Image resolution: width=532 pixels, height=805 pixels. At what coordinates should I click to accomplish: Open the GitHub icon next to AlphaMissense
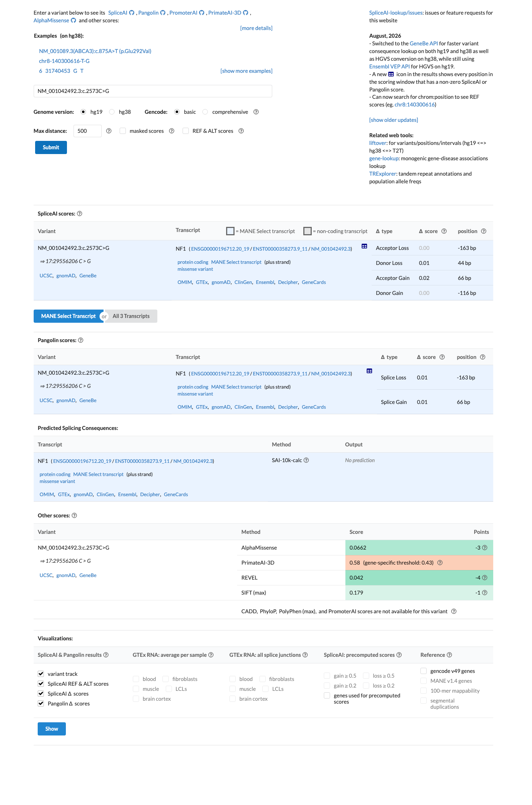[74, 20]
